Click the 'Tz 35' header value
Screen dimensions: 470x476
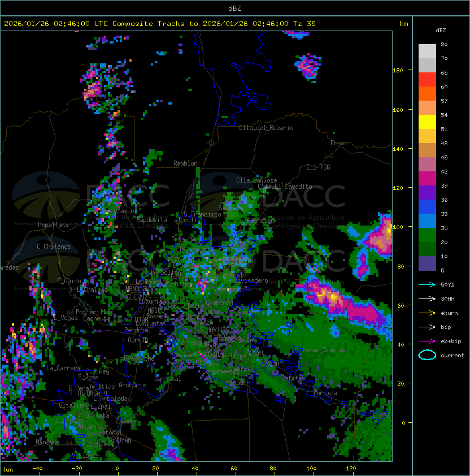(x=304, y=24)
